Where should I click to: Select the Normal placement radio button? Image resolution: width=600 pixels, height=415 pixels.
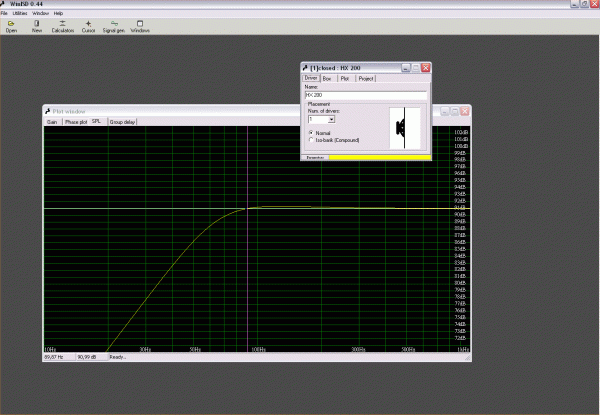(x=311, y=133)
